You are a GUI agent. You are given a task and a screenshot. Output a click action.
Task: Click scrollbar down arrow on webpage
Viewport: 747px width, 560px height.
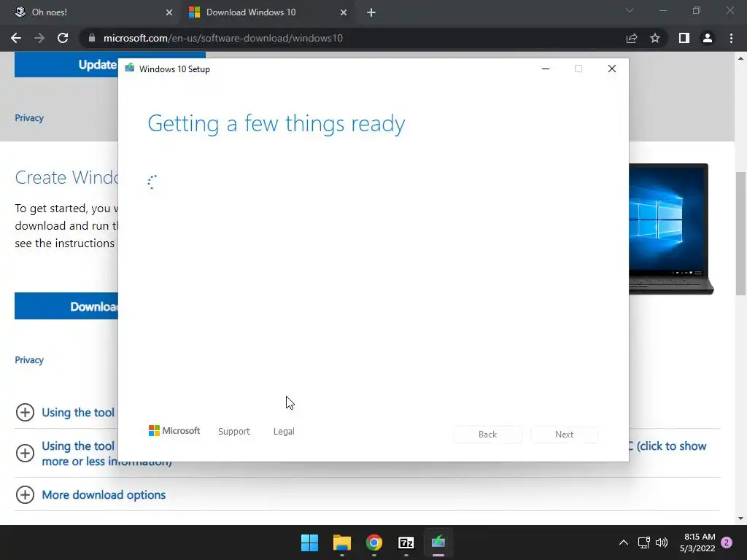tap(740, 518)
